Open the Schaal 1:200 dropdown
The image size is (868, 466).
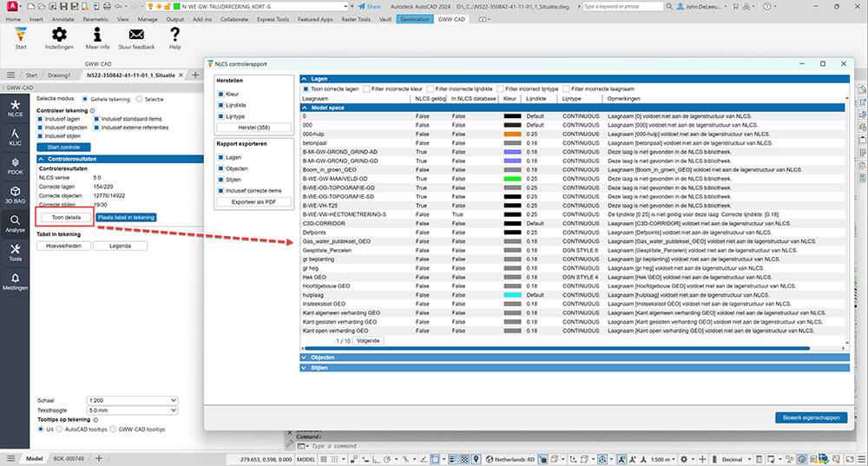click(x=132, y=400)
